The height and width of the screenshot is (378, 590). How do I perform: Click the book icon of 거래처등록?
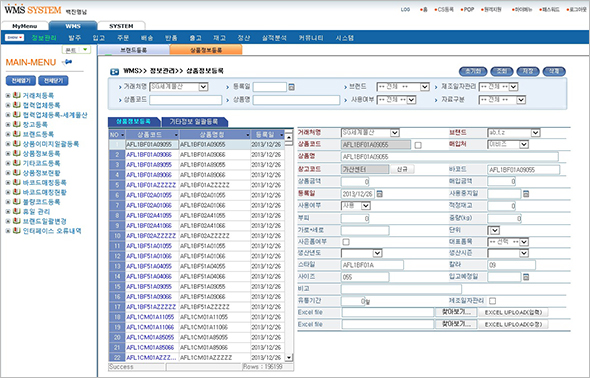17,95
